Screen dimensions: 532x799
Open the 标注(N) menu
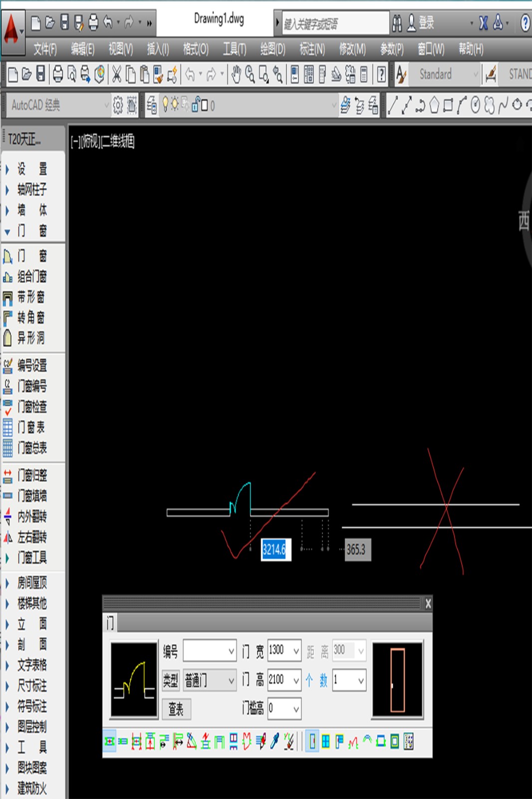click(x=312, y=49)
